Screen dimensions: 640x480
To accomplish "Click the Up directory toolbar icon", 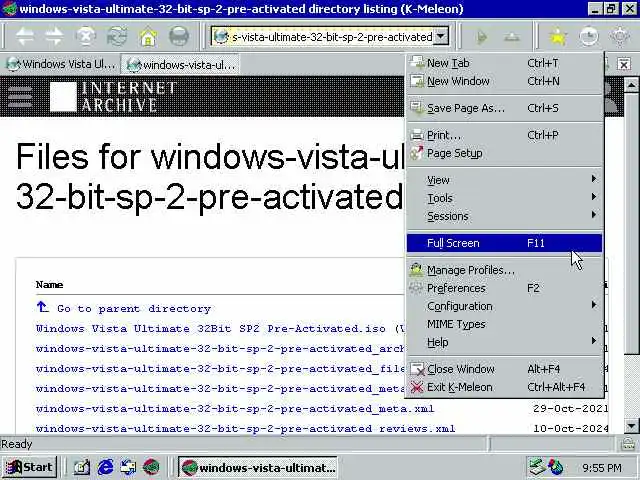I will pos(511,37).
